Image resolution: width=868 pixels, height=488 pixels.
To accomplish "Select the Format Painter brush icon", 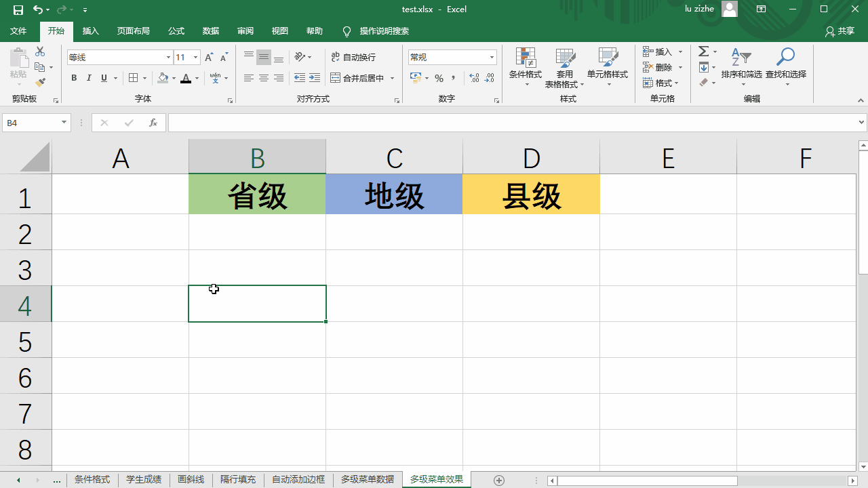I will [40, 82].
